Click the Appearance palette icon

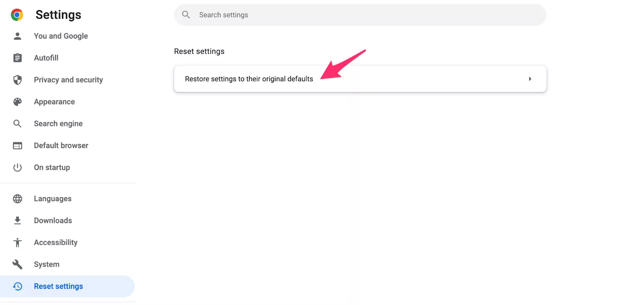(x=17, y=102)
